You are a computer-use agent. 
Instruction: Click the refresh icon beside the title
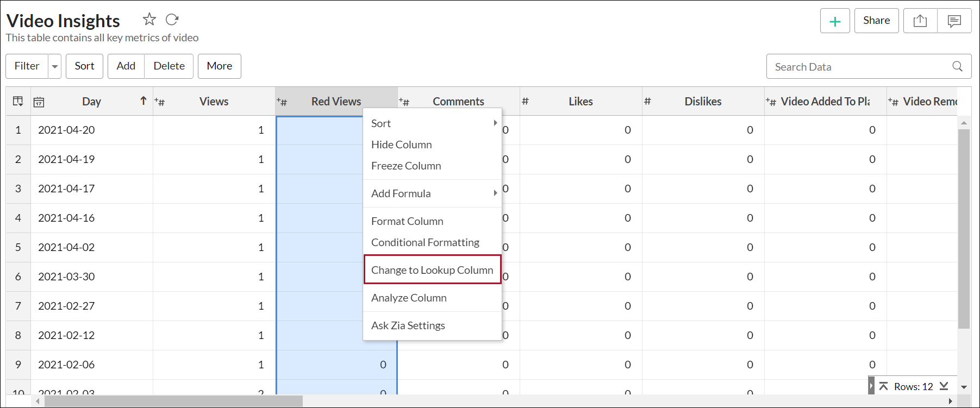(172, 20)
